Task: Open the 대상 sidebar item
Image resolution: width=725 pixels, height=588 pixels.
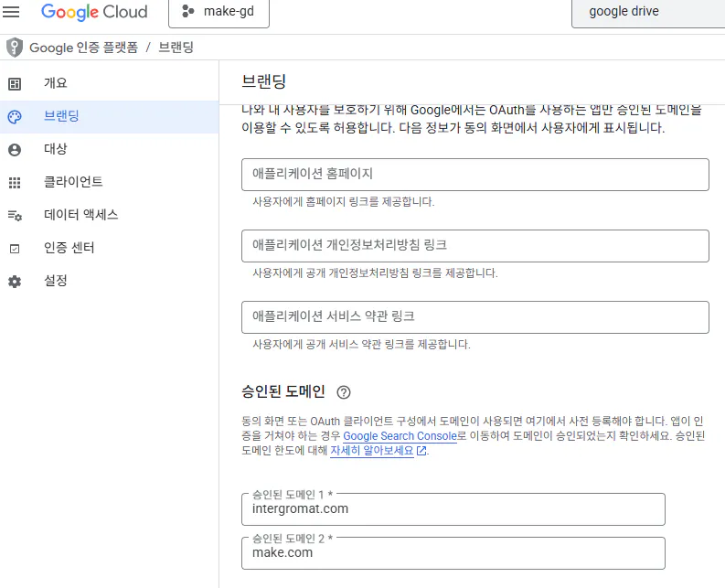Action: click(110, 149)
